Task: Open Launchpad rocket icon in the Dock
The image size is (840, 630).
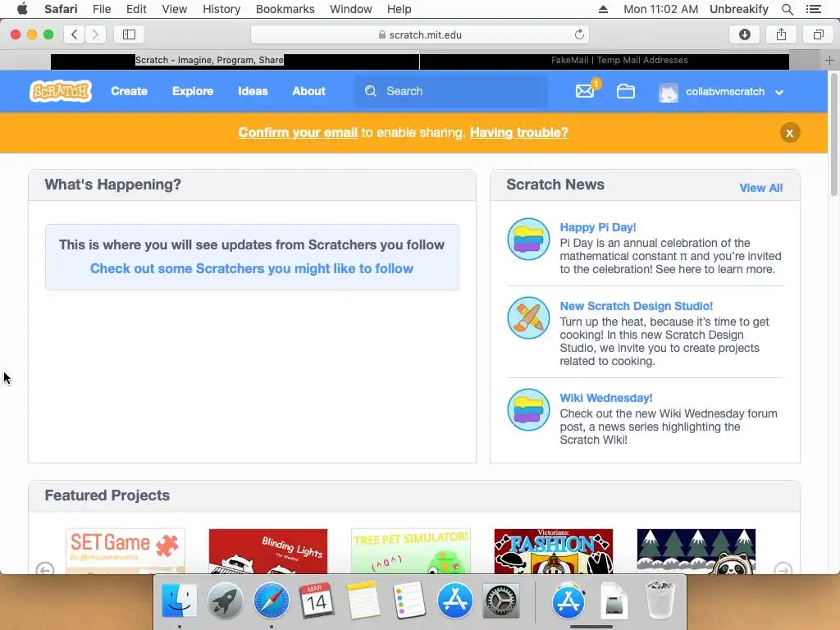Action: click(225, 600)
